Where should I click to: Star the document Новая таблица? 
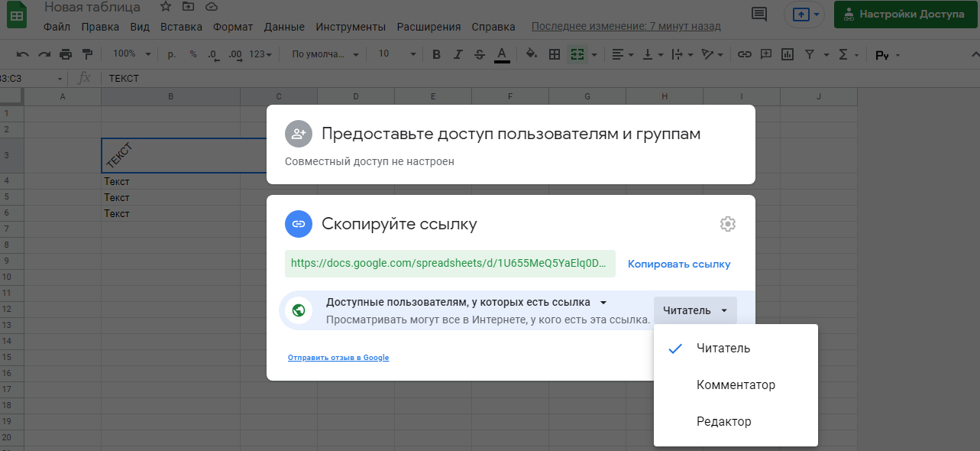[x=166, y=7]
